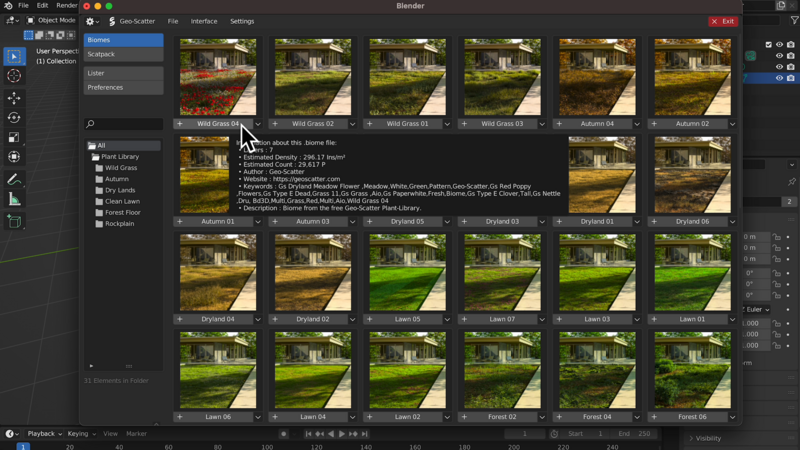
Task: Click the plus icon for Autumn 02
Action: coord(654,123)
